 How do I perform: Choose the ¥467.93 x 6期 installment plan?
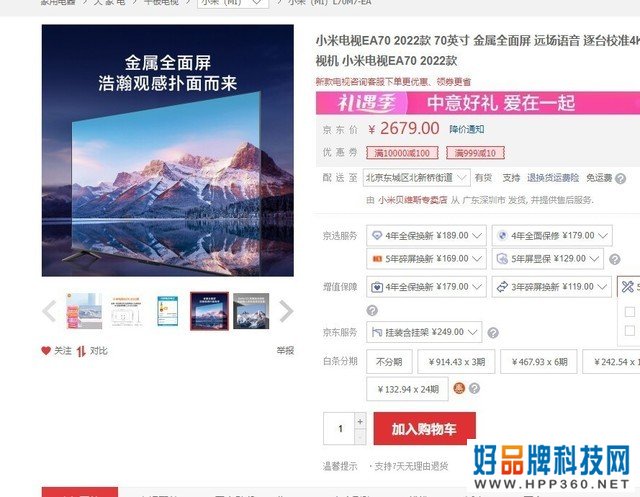539,362
